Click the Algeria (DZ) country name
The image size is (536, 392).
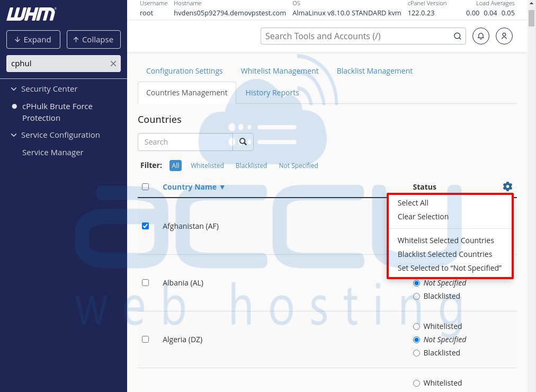coord(183,340)
